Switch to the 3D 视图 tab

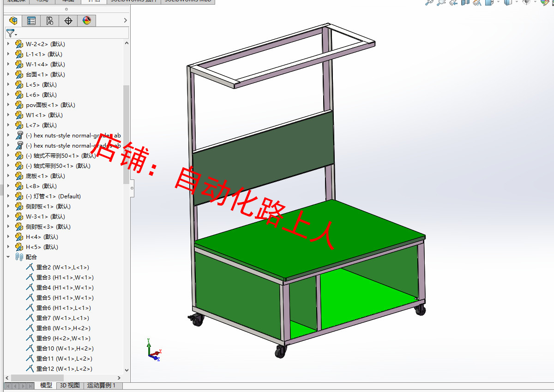(x=70, y=386)
